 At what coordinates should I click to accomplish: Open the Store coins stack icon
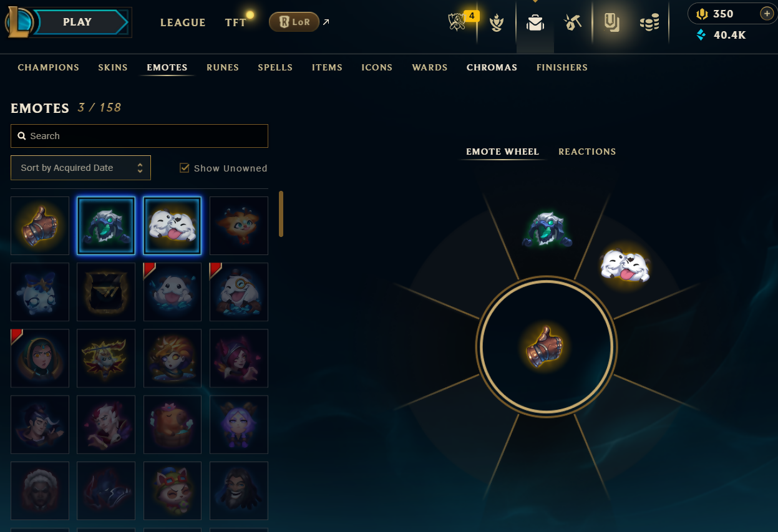(x=649, y=24)
